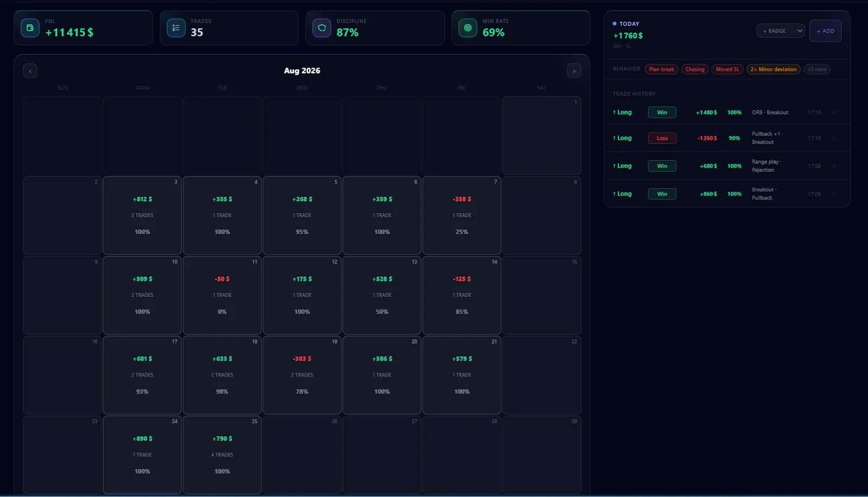Open the + BADGE dropdown
Image resolution: width=868 pixels, height=497 pixels.
tap(781, 31)
